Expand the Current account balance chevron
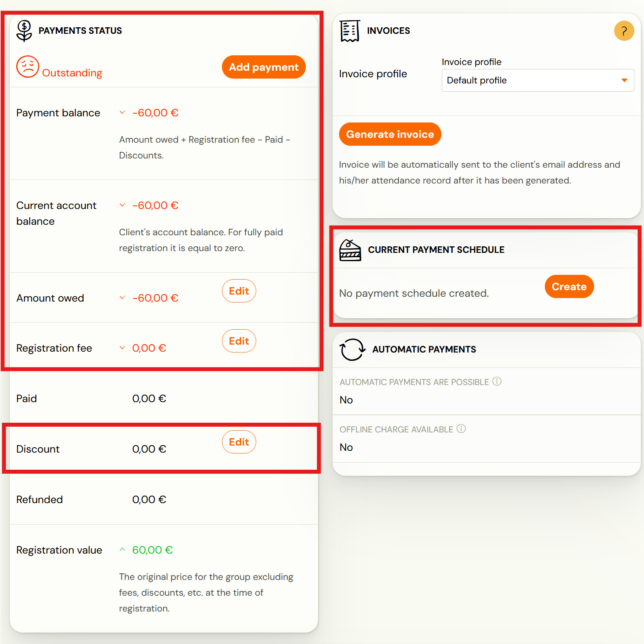The height and width of the screenshot is (644, 644). click(122, 205)
